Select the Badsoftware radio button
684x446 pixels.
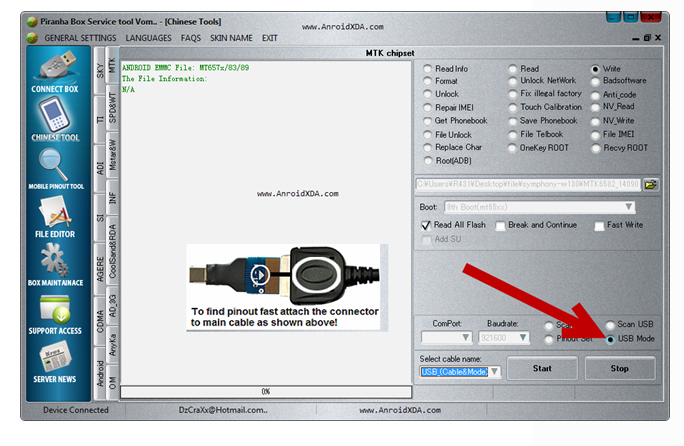[595, 81]
